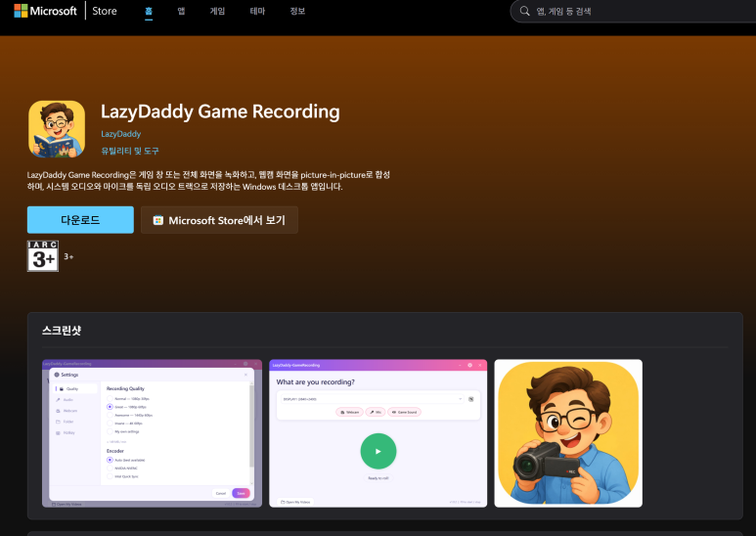The image size is (756, 536).
Task: Click the 스크린샷 section heading
Action: [62, 331]
